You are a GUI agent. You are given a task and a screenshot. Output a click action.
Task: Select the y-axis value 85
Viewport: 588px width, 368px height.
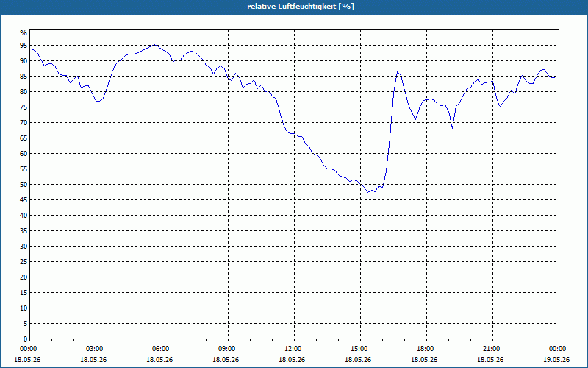[x=24, y=77]
